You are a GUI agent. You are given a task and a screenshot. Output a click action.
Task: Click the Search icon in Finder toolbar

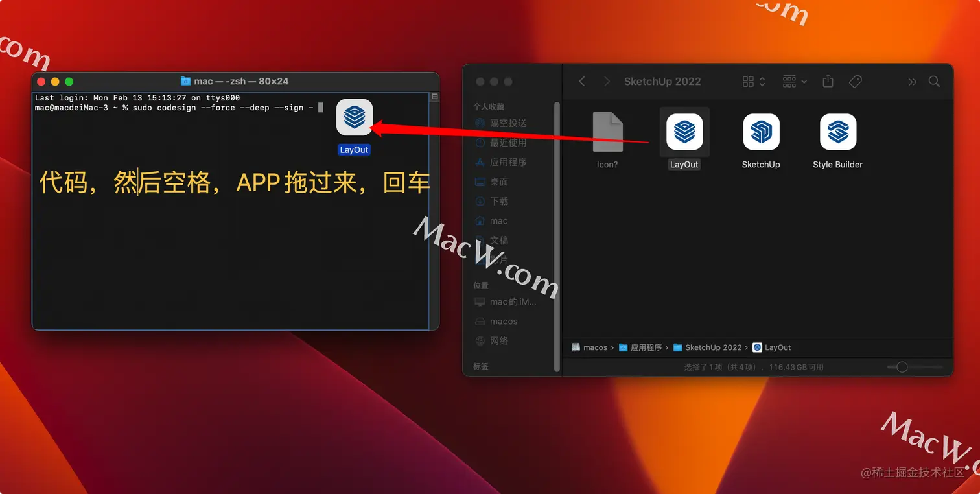click(934, 82)
